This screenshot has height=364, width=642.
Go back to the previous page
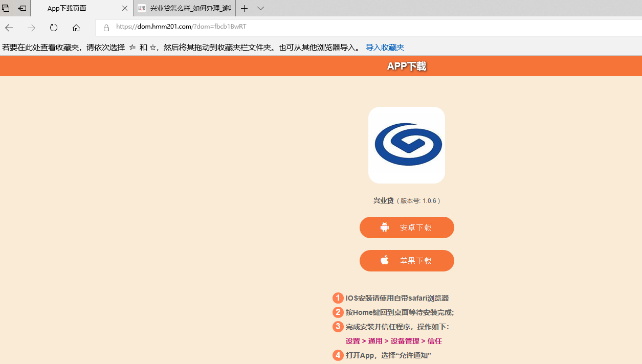point(9,28)
